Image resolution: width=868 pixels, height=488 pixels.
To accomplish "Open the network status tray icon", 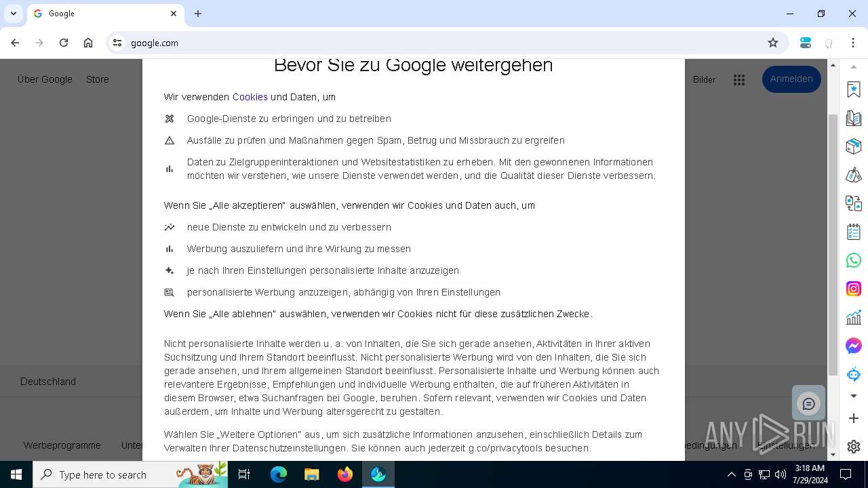I will (764, 474).
